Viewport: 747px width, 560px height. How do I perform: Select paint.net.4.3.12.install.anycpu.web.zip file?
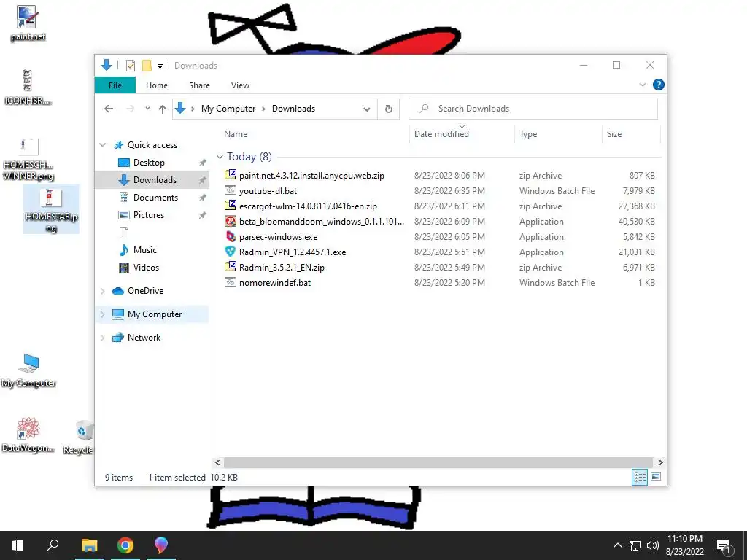[311, 176]
